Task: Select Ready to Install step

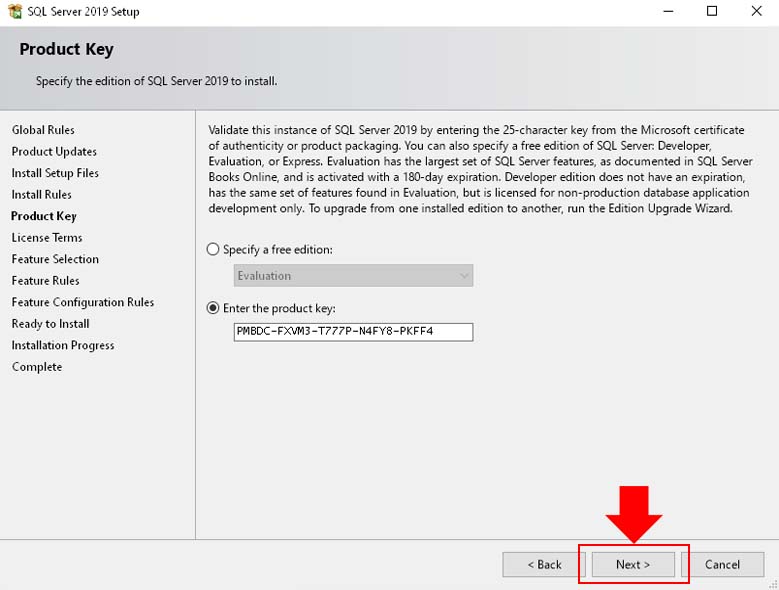Action: pos(51,324)
